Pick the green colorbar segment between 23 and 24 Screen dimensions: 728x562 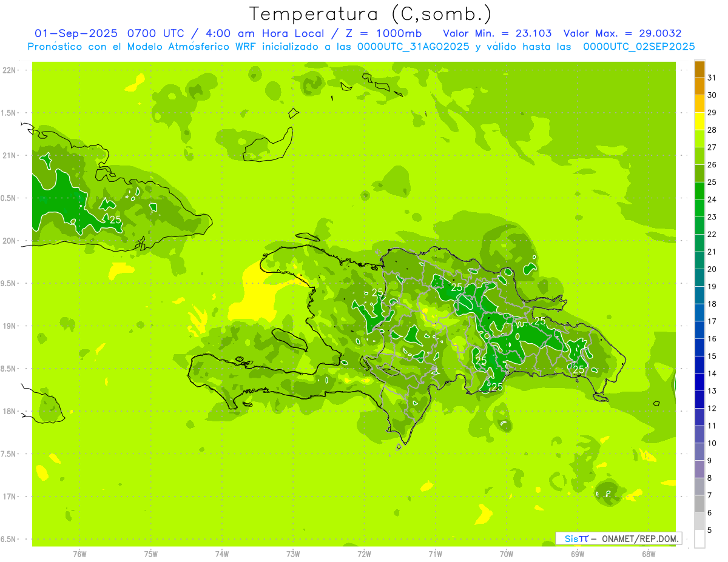[699, 209]
